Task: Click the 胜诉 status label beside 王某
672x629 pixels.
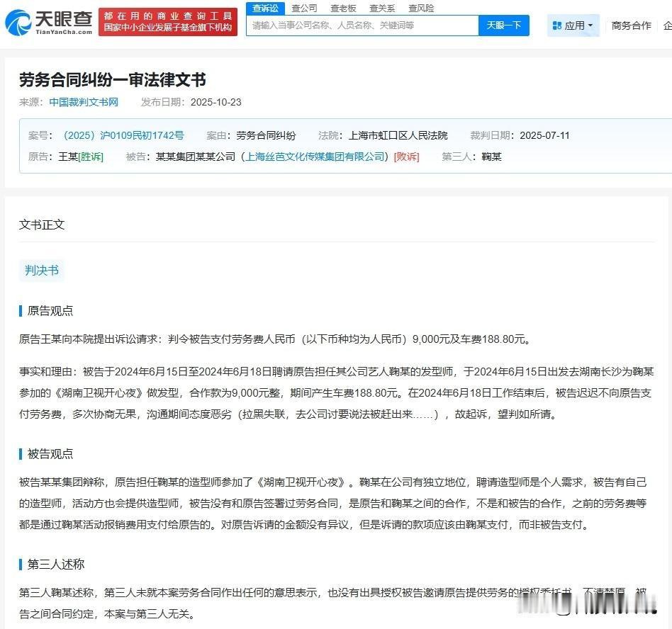Action: pos(89,157)
